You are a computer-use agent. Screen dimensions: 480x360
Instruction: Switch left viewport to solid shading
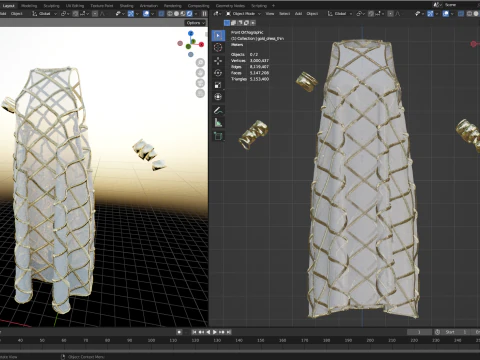pos(176,14)
